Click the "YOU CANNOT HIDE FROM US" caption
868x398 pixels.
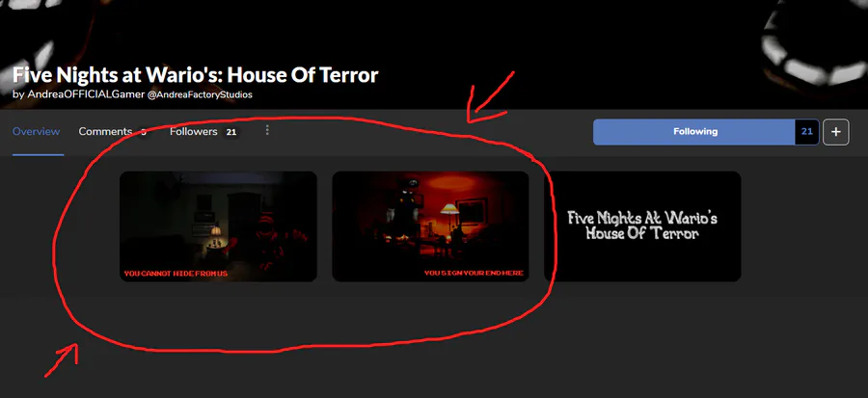[x=176, y=273]
